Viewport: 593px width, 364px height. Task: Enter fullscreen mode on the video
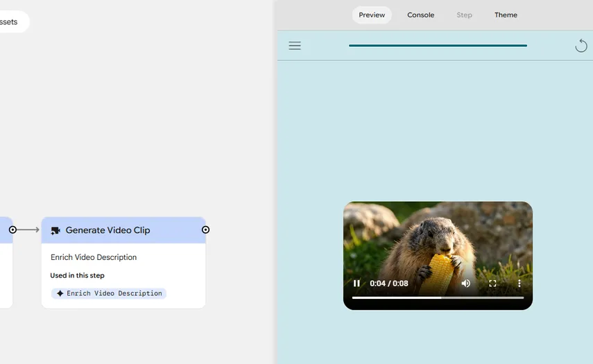[492, 283]
